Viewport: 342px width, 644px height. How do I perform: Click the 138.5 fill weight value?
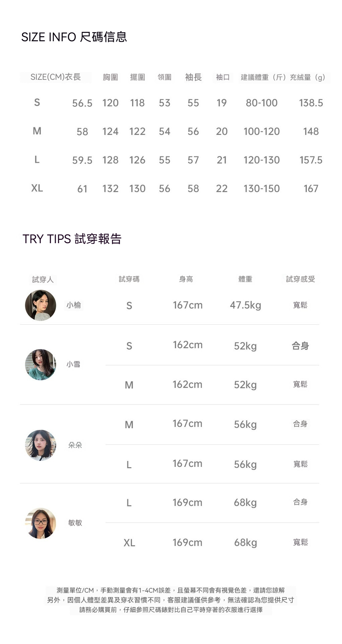tap(311, 103)
